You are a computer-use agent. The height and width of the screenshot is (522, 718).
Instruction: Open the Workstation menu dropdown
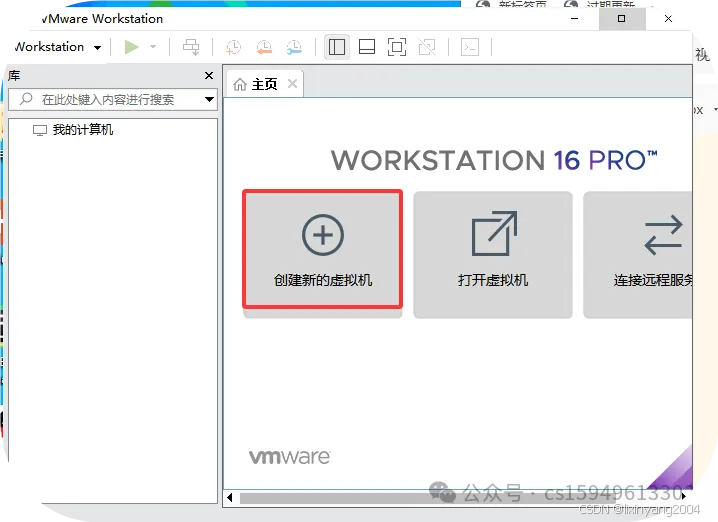[57, 47]
